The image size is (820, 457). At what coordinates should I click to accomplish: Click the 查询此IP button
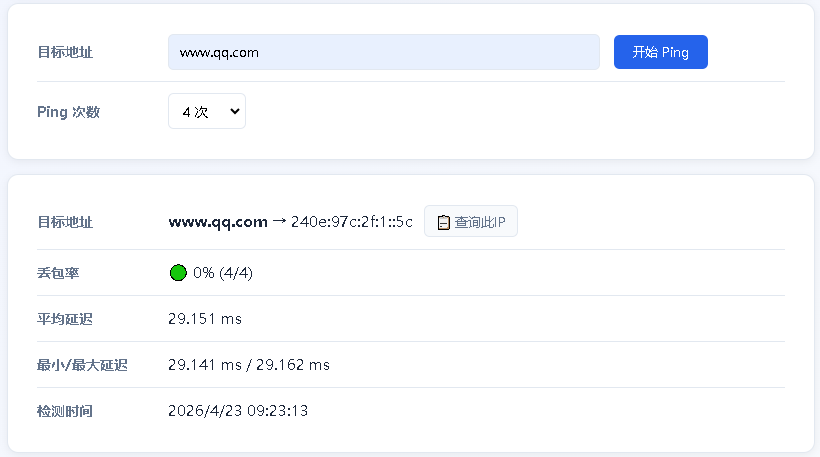[x=471, y=222]
